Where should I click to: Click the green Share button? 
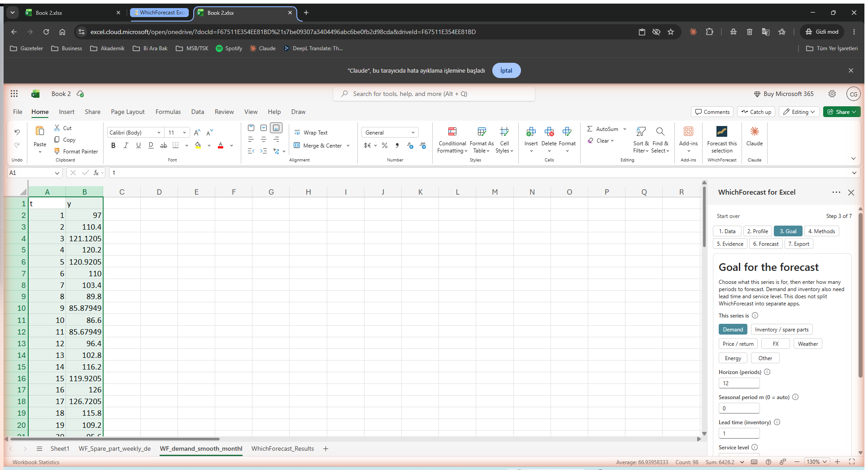(842, 112)
